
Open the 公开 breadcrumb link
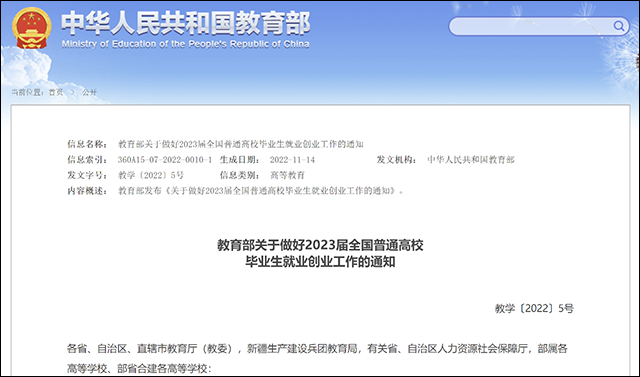[x=89, y=92]
